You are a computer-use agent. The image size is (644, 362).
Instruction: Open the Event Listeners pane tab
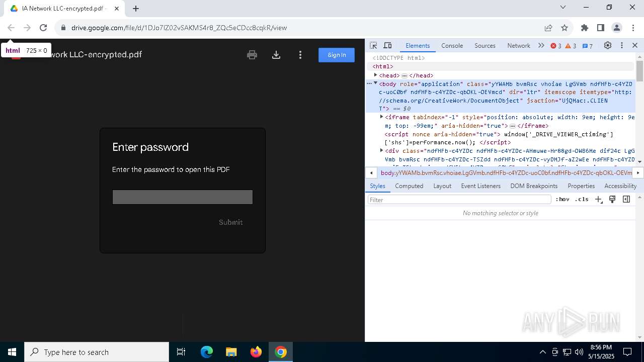(x=481, y=186)
